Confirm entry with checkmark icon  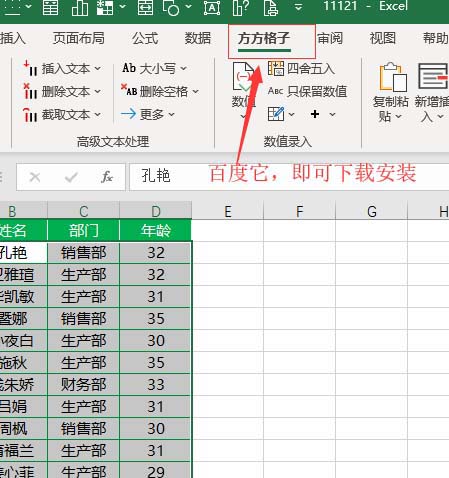71,177
